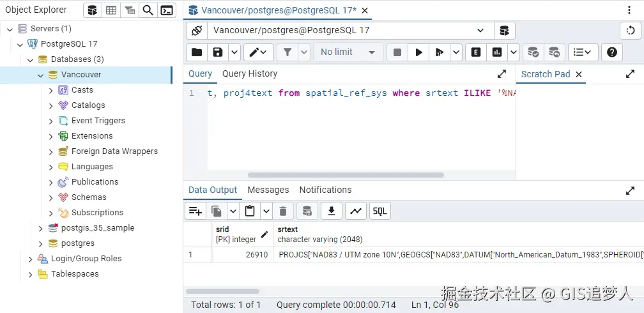Open the Notifications tab
644x313 pixels.
(325, 190)
